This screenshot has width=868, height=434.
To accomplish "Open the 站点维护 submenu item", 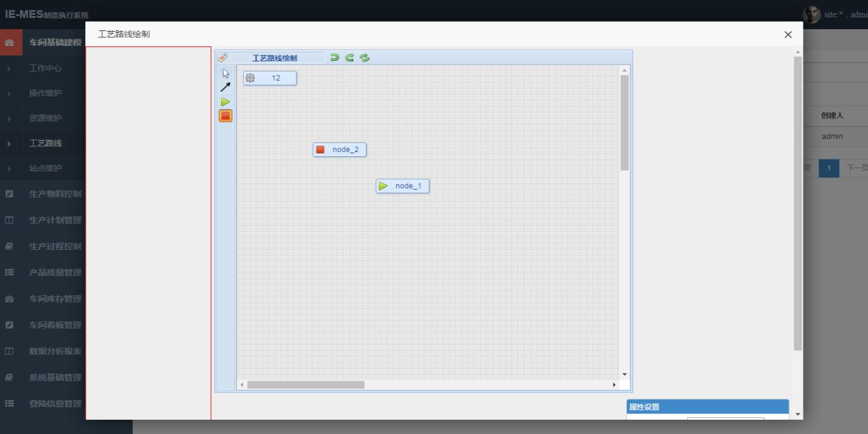I will click(x=45, y=169).
